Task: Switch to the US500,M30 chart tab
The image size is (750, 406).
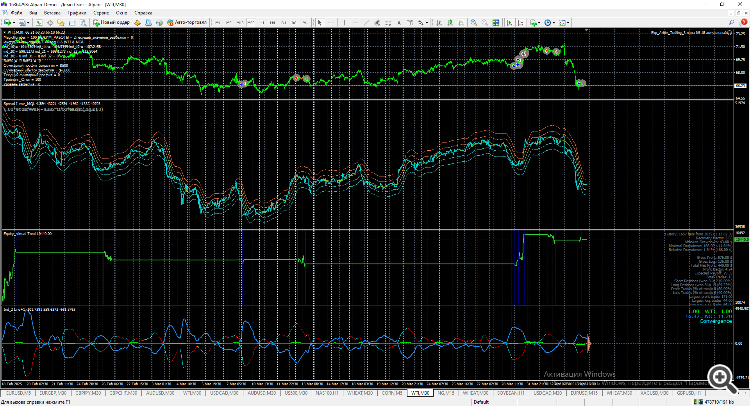Action: tap(296, 393)
